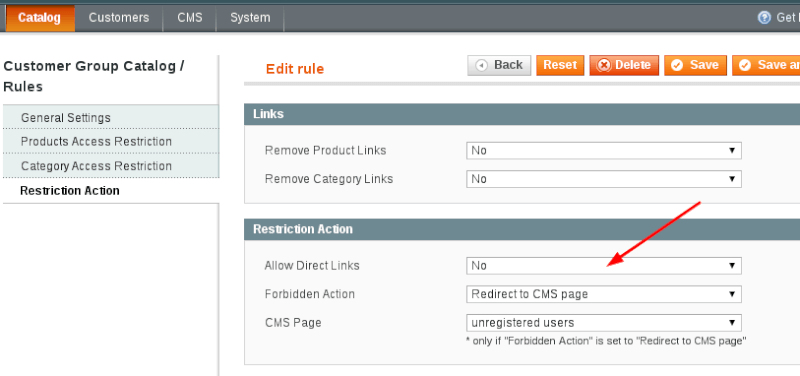The width and height of the screenshot is (800, 376).
Task: Open Forbidden Action dropdown
Action: (x=604, y=294)
